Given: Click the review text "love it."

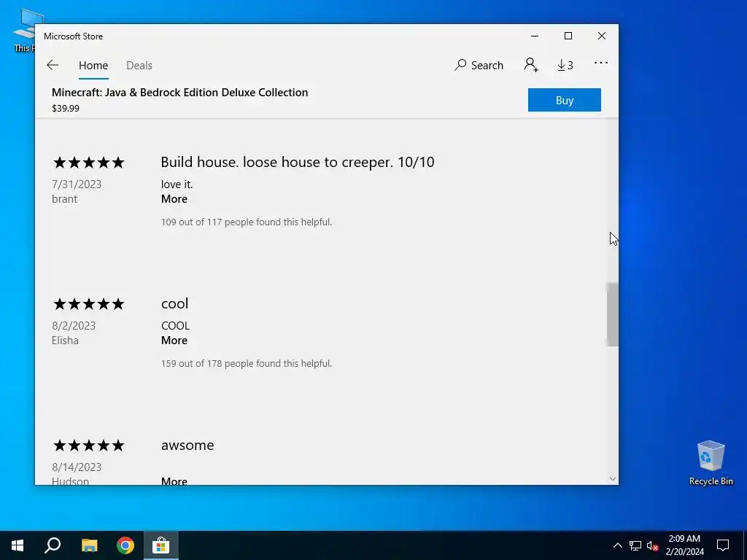Looking at the screenshot, I should click(x=177, y=184).
